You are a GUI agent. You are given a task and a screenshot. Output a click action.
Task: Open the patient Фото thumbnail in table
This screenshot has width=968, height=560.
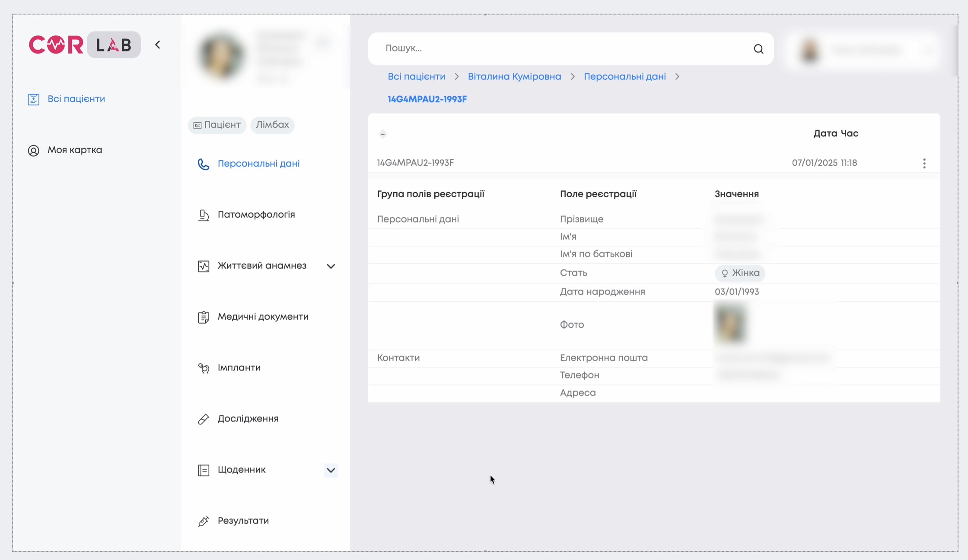(x=730, y=324)
